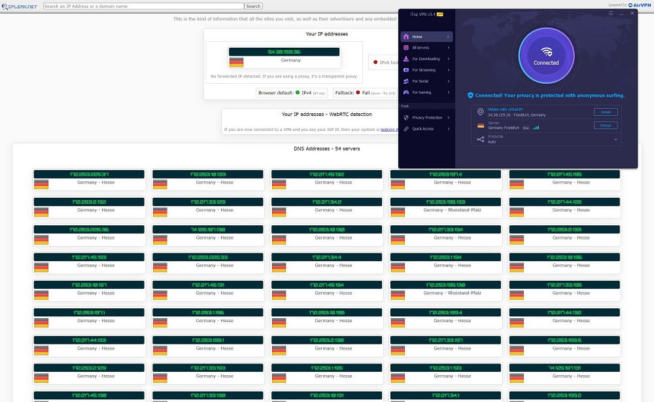
Task: Click the For Downloading icon
Action: click(406, 59)
